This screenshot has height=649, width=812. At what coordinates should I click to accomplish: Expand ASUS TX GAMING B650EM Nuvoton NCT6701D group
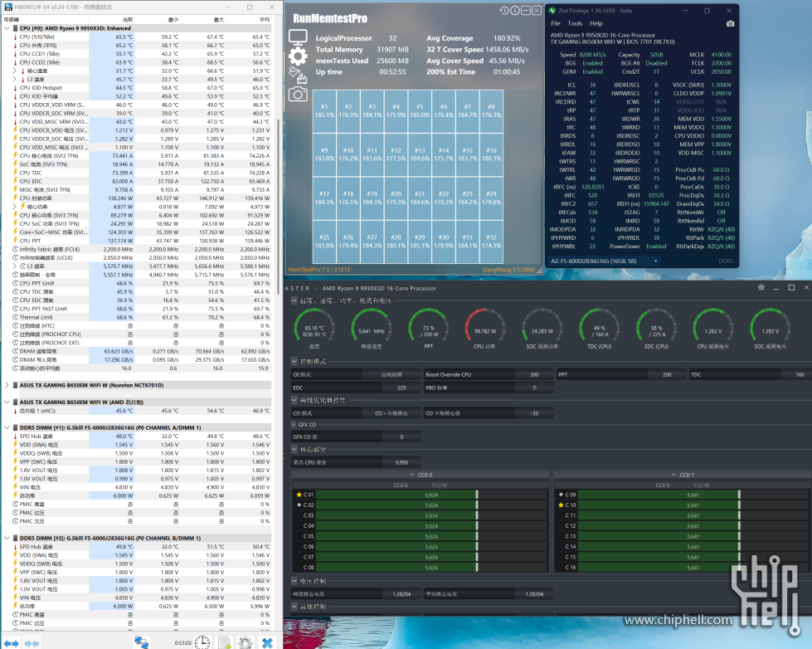pyautogui.click(x=7, y=385)
